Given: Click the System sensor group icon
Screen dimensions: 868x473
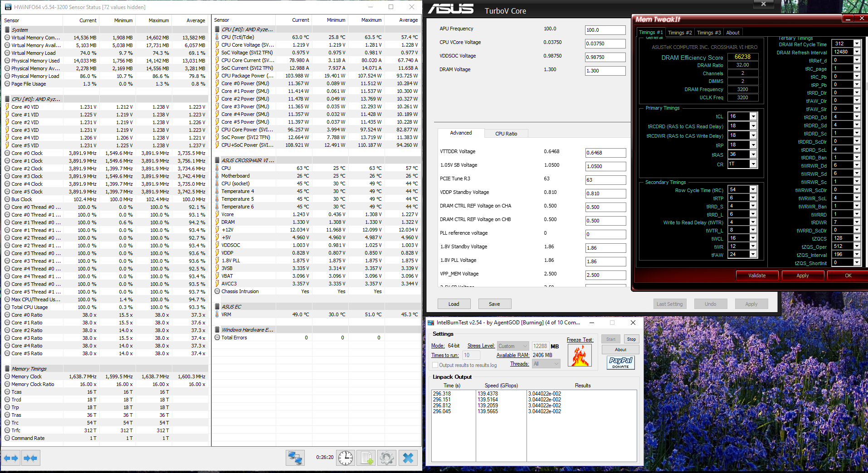Looking at the screenshot, I should (7, 30).
